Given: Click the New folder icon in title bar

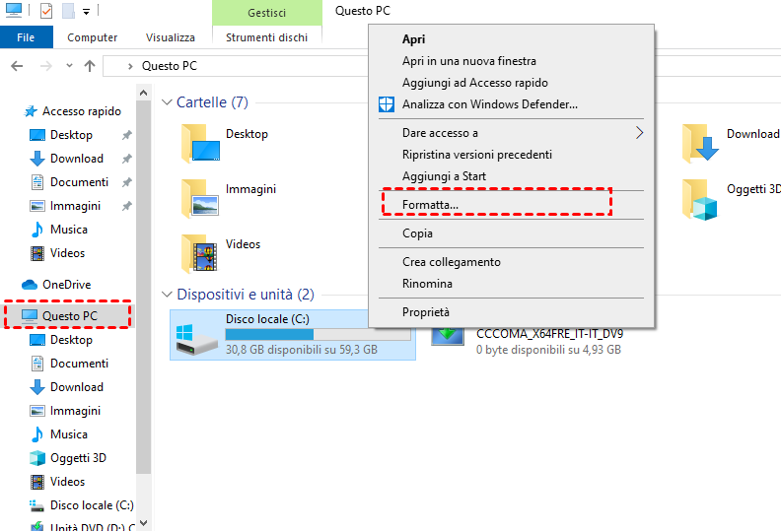Looking at the screenshot, I should [68, 11].
